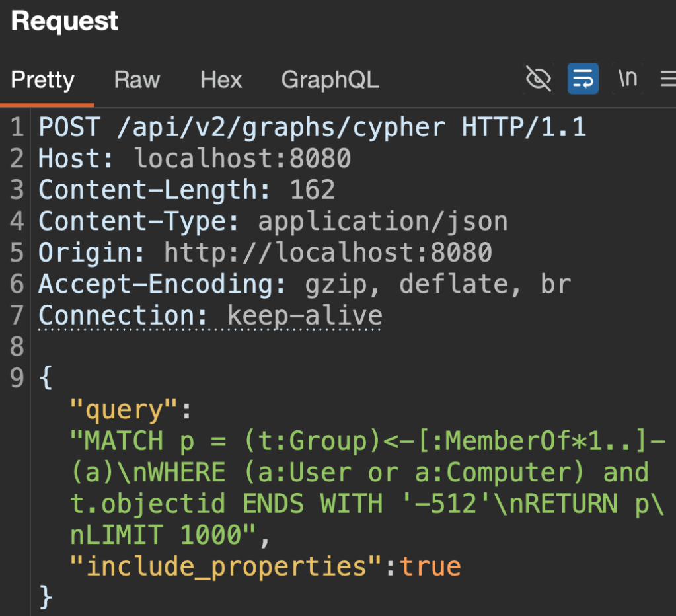
Task: Open the GraphQL tab
Action: [x=330, y=80]
